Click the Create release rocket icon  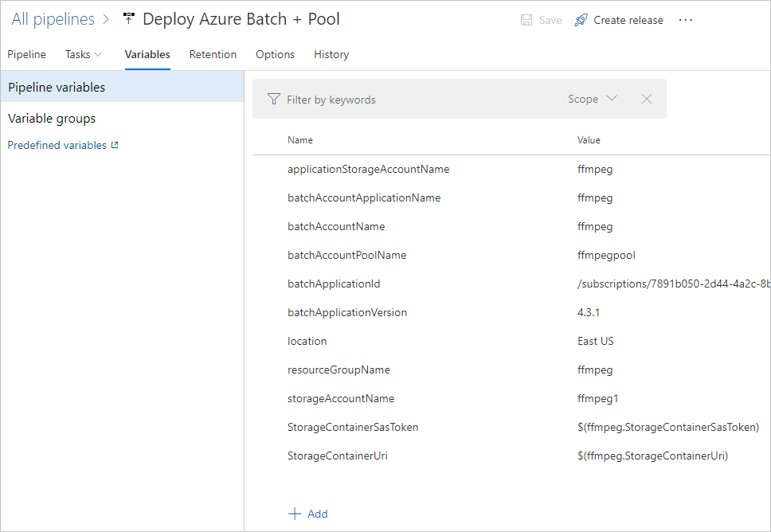(581, 20)
